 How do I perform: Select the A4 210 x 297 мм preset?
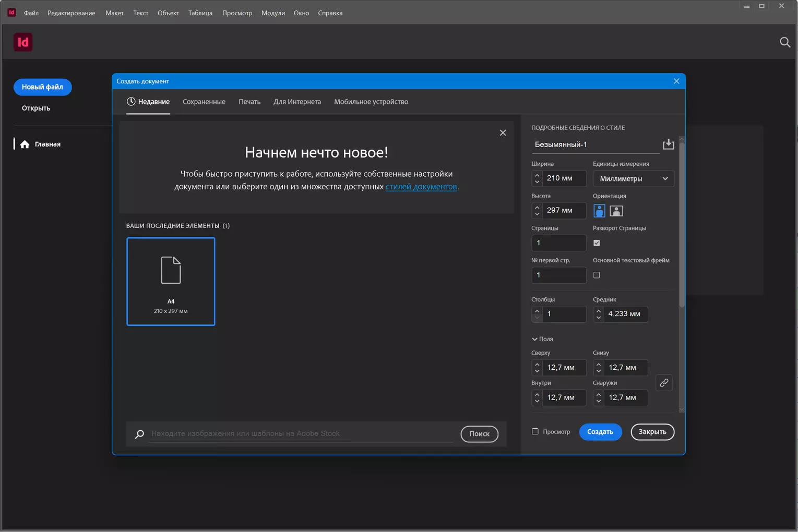pyautogui.click(x=171, y=282)
